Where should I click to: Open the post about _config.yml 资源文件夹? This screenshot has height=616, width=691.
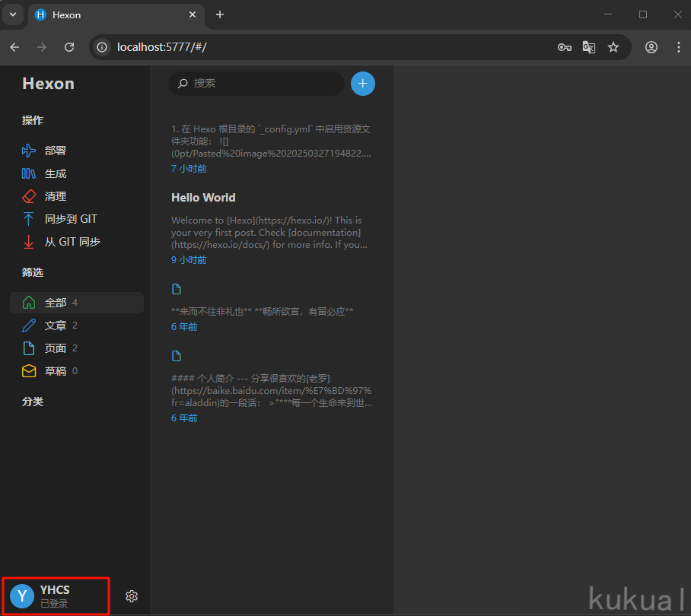coord(271,141)
